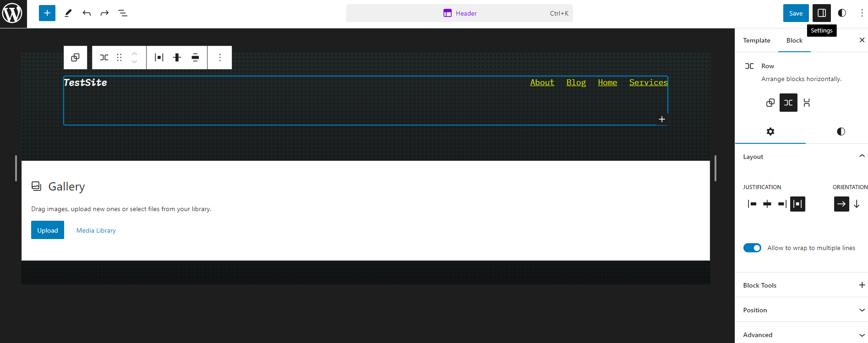Viewport: 868px width, 343px height.
Task: Open the block Styles tab in sidebar
Action: pos(841,131)
